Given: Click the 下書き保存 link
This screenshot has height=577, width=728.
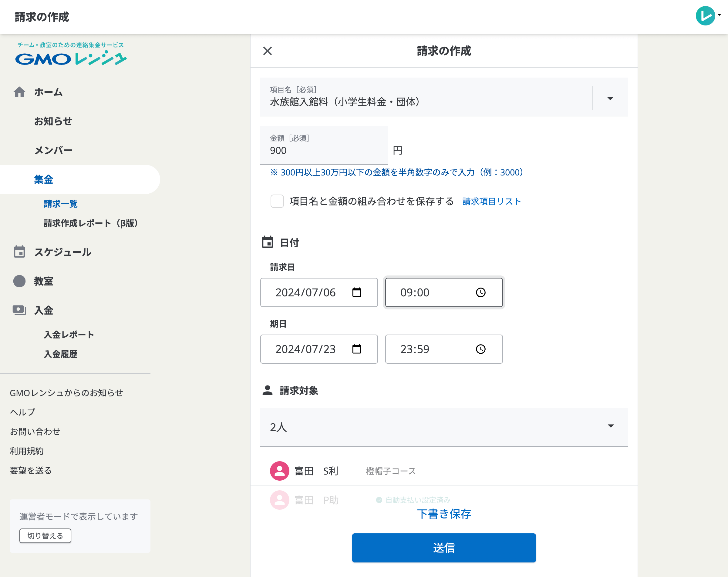Looking at the screenshot, I should tap(444, 514).
